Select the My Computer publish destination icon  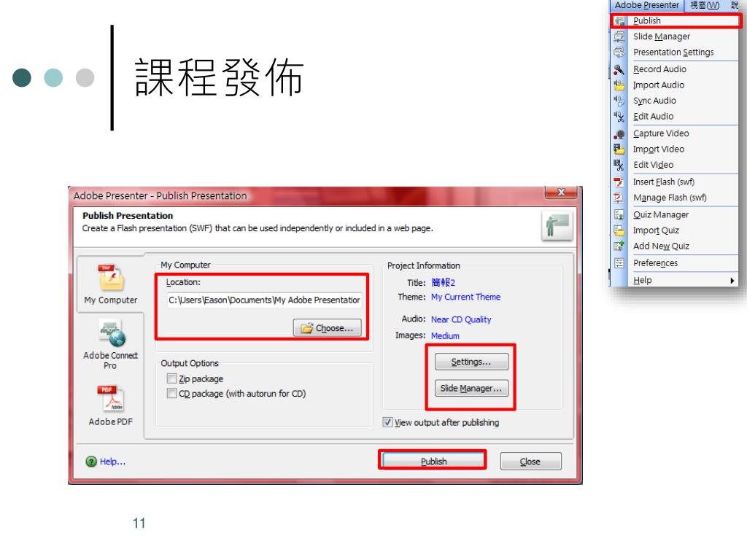pyautogui.click(x=111, y=278)
